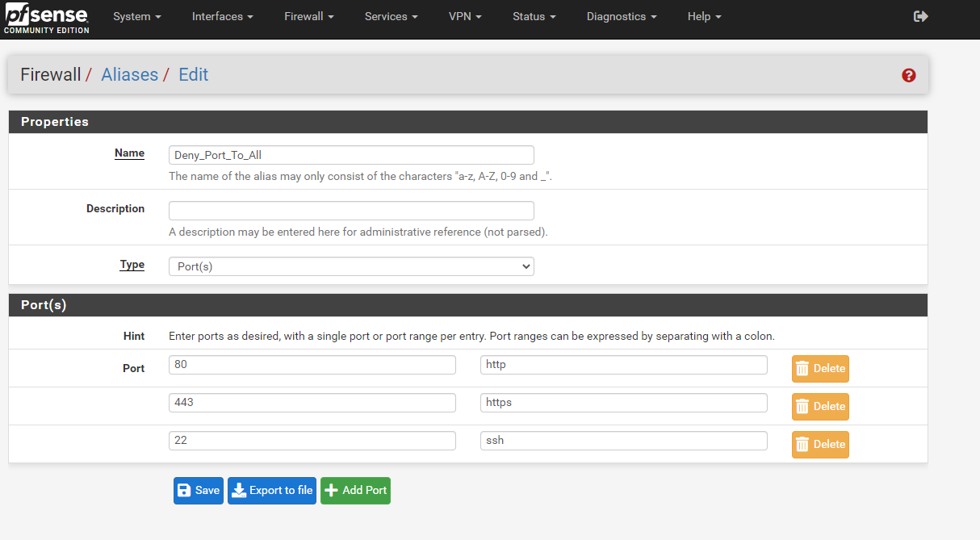Click the port field containing 80
This screenshot has width=980, height=540.
pyautogui.click(x=312, y=365)
